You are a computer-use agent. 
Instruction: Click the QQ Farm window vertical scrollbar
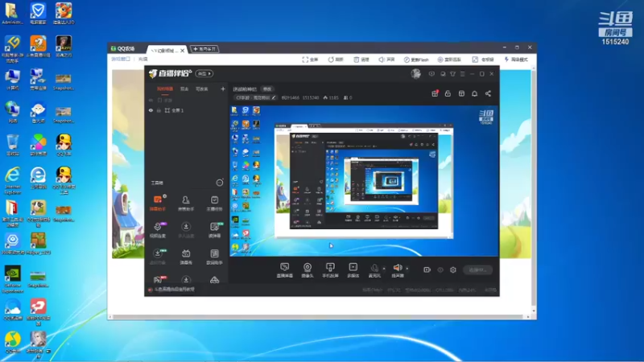pos(534,189)
